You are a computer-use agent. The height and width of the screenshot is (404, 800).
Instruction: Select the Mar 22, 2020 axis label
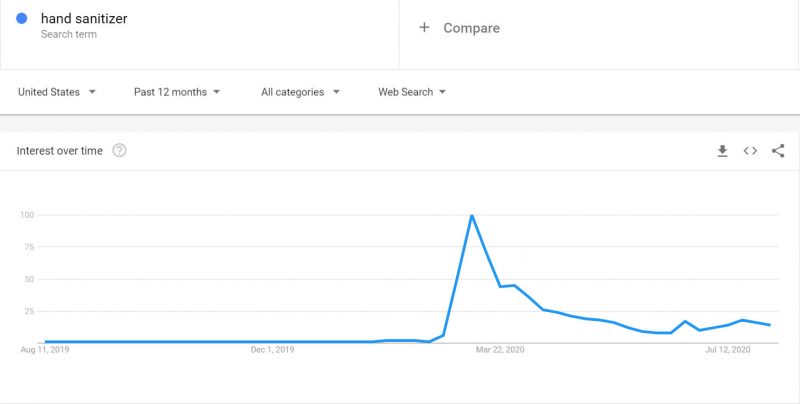click(500, 350)
